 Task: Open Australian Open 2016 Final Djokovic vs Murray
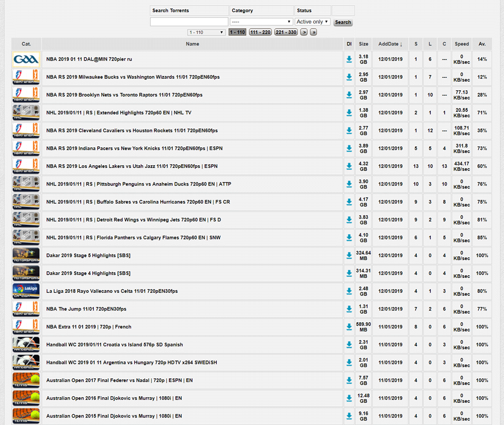(114, 398)
